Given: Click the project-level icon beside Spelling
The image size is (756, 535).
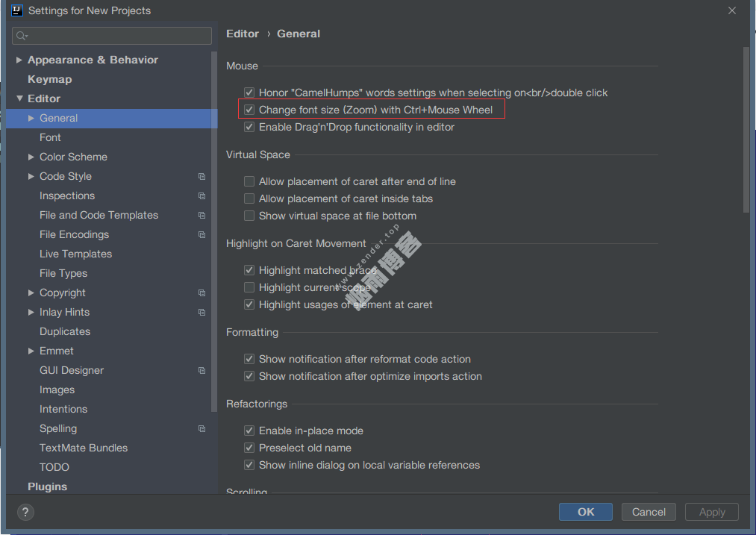Looking at the screenshot, I should (x=202, y=429).
